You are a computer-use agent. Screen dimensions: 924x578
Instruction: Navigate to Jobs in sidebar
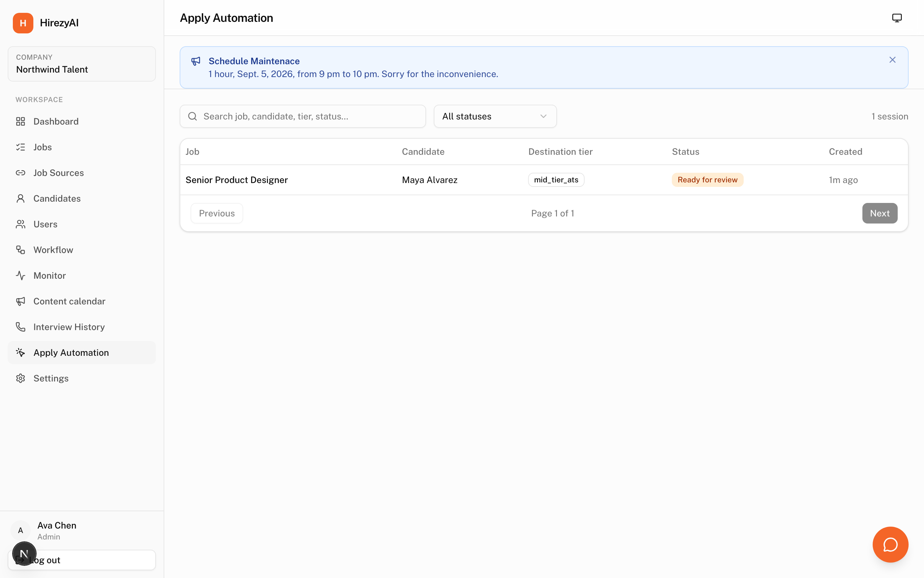pos(82,147)
